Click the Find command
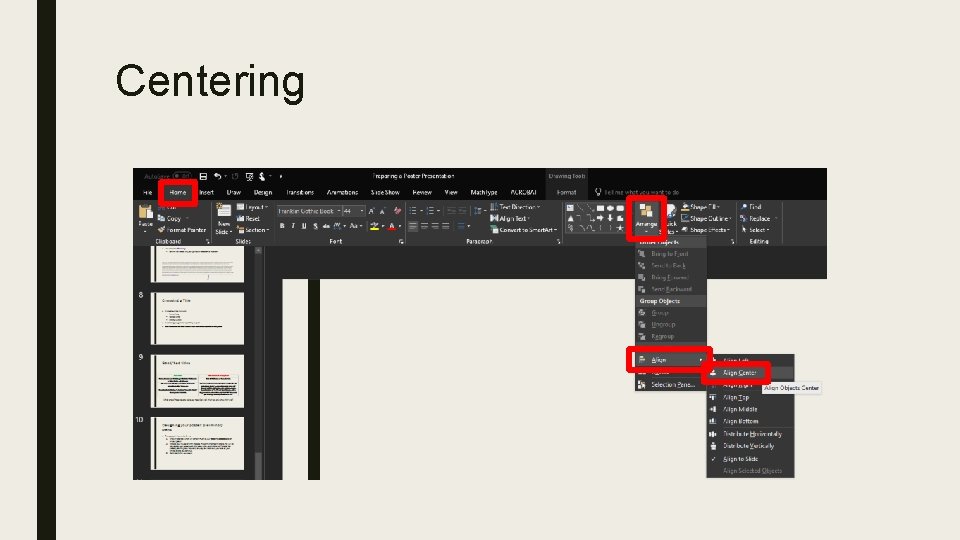The width and height of the screenshot is (960, 540). click(751, 207)
